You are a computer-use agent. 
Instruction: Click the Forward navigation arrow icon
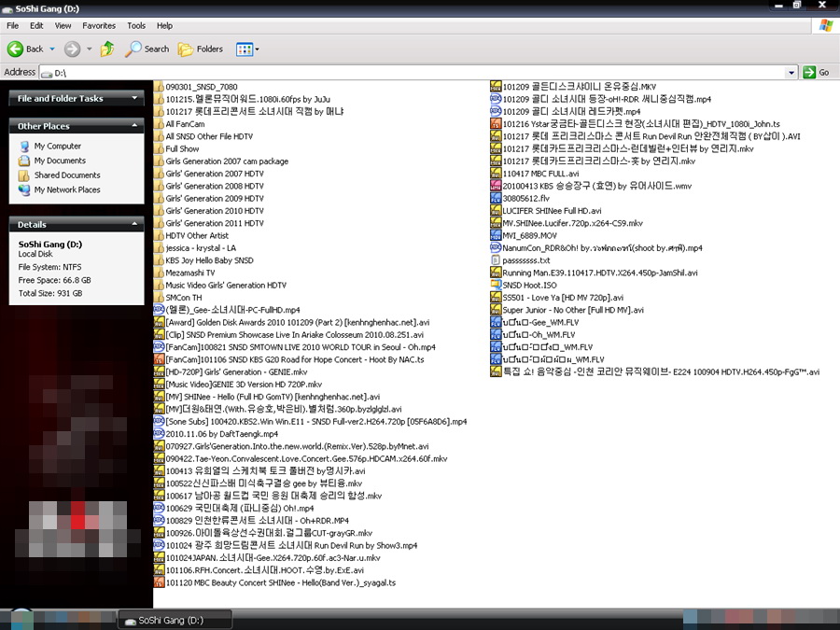pyautogui.click(x=72, y=49)
